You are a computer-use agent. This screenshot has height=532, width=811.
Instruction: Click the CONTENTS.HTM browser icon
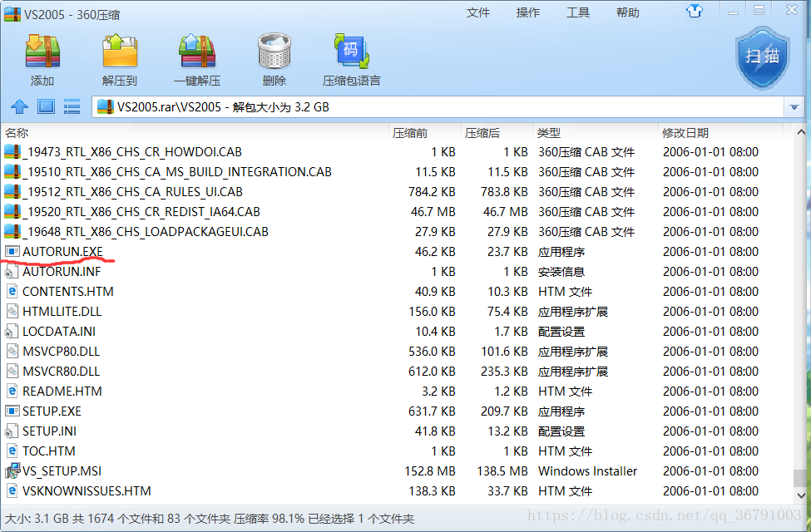12,291
